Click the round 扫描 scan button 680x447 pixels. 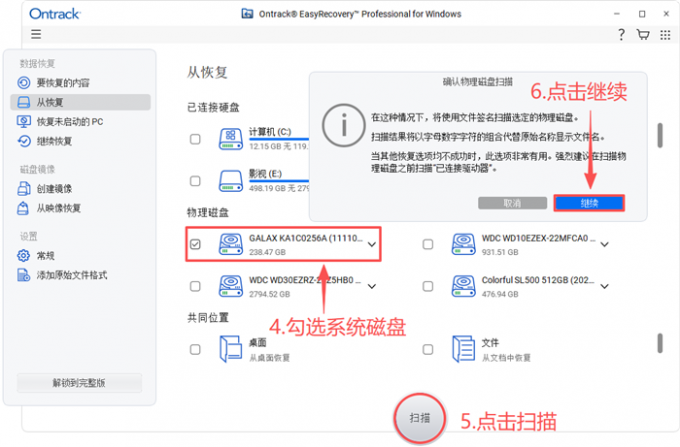[420, 418]
